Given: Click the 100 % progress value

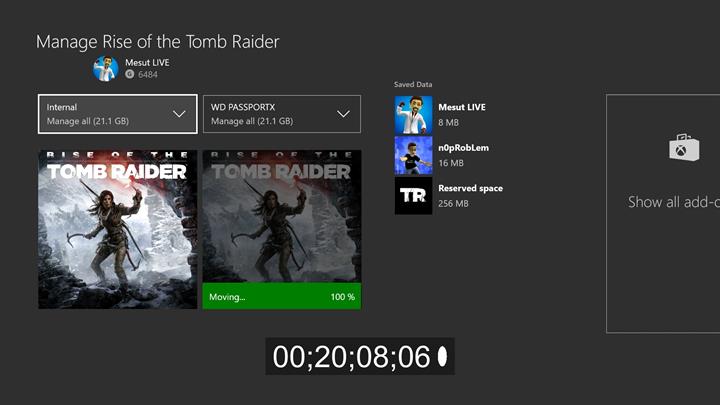Looking at the screenshot, I should [343, 297].
